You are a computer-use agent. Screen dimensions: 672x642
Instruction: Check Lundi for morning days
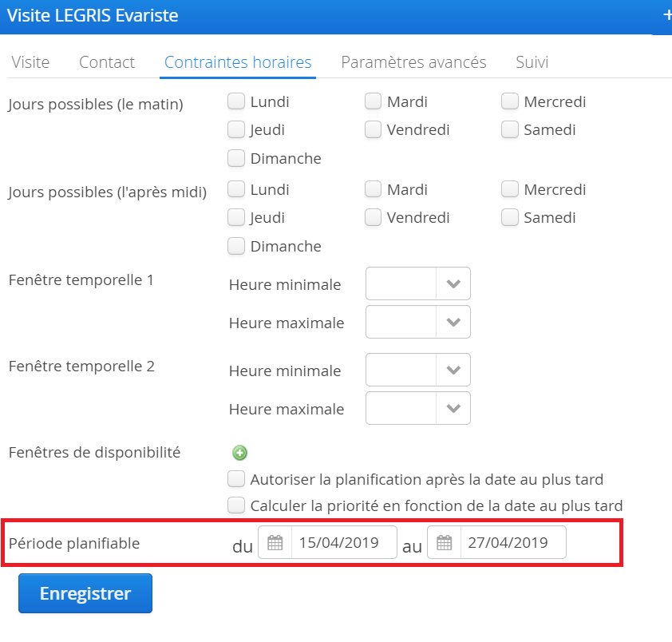point(236,101)
